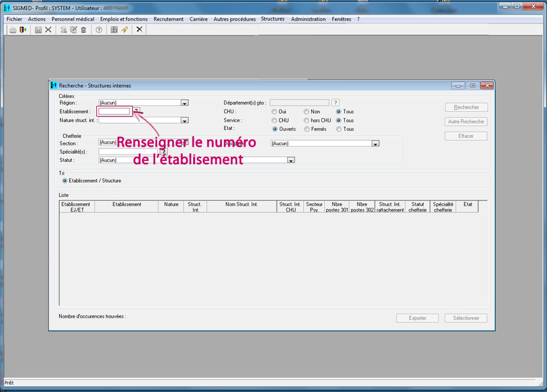Image resolution: width=547 pixels, height=392 pixels.
Task: Select CHU Non radio button
Action: point(306,111)
